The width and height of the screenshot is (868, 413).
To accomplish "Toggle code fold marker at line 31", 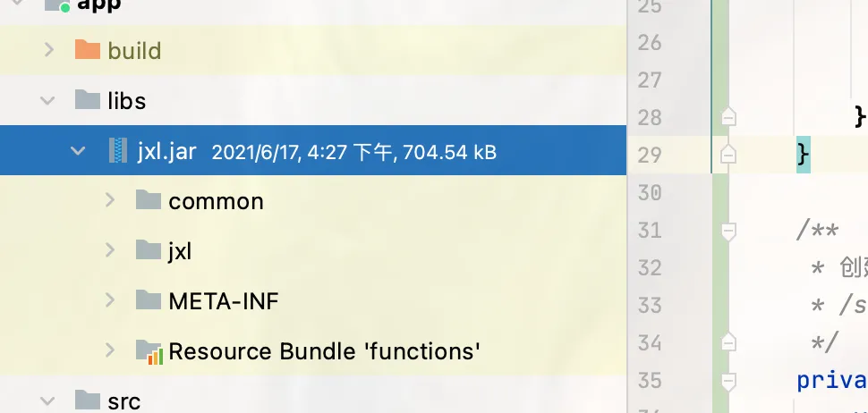I will tap(728, 232).
